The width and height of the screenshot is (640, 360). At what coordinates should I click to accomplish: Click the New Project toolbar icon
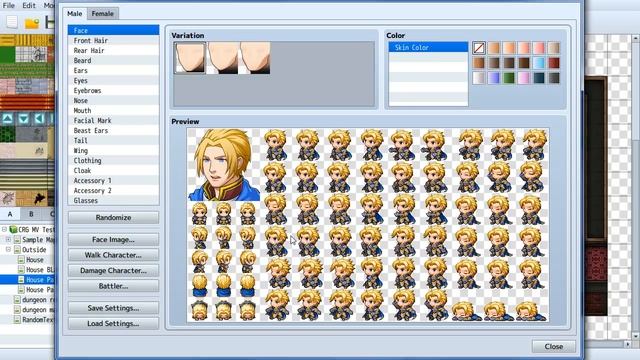[11, 22]
